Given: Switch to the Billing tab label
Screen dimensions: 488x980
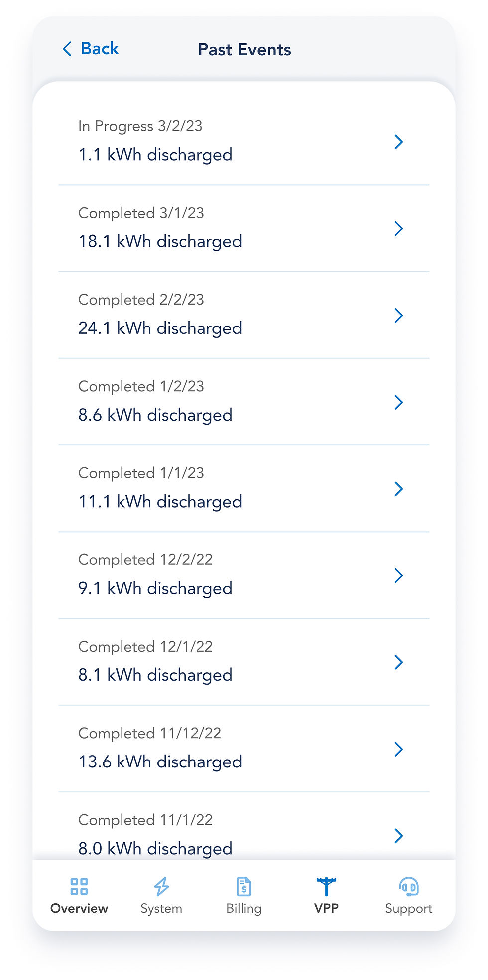Looking at the screenshot, I should tap(244, 908).
